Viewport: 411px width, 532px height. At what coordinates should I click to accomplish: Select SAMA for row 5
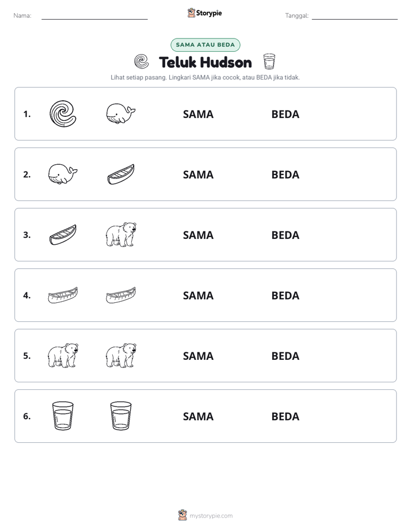point(198,356)
